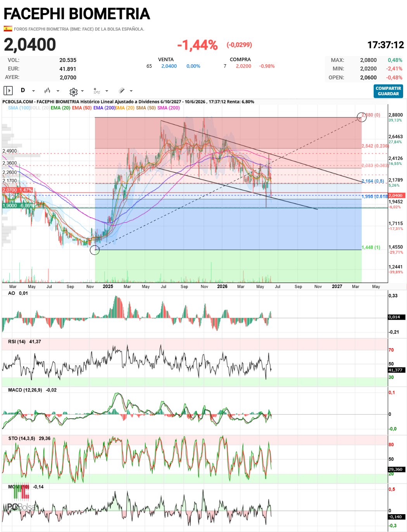Viewport: 407px width, 532px height.
Task: Click the MAX value 2,0800
Action: tap(368, 60)
